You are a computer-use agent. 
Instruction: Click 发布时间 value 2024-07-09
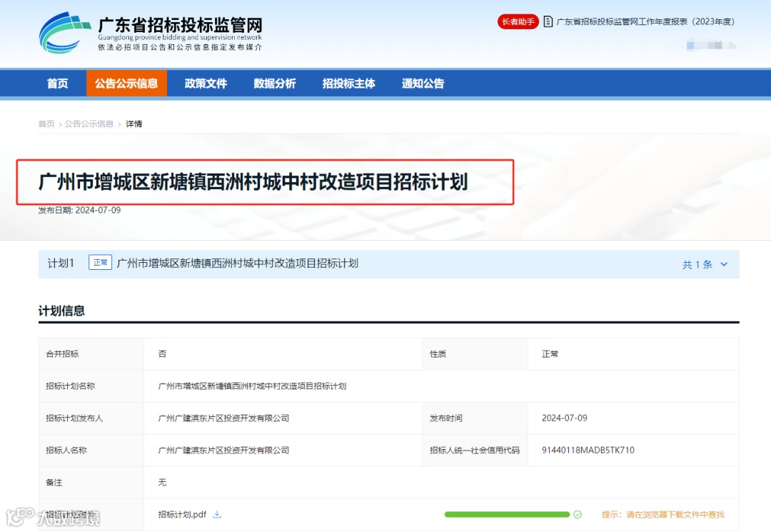pyautogui.click(x=565, y=418)
